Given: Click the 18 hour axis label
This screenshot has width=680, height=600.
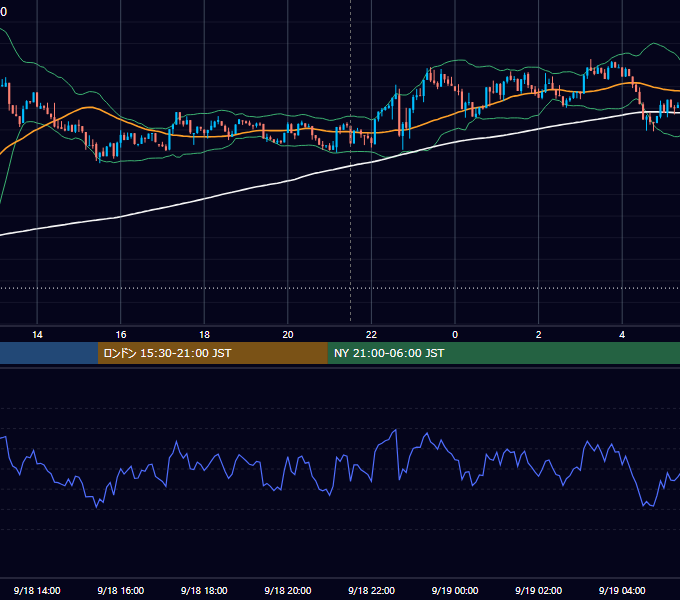Looking at the screenshot, I should pos(204,335).
